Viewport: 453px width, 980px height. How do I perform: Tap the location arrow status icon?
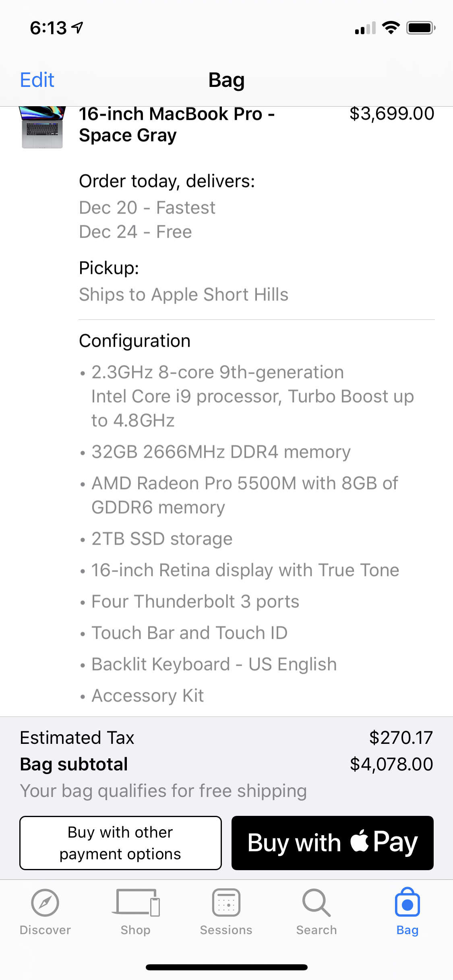(x=77, y=27)
